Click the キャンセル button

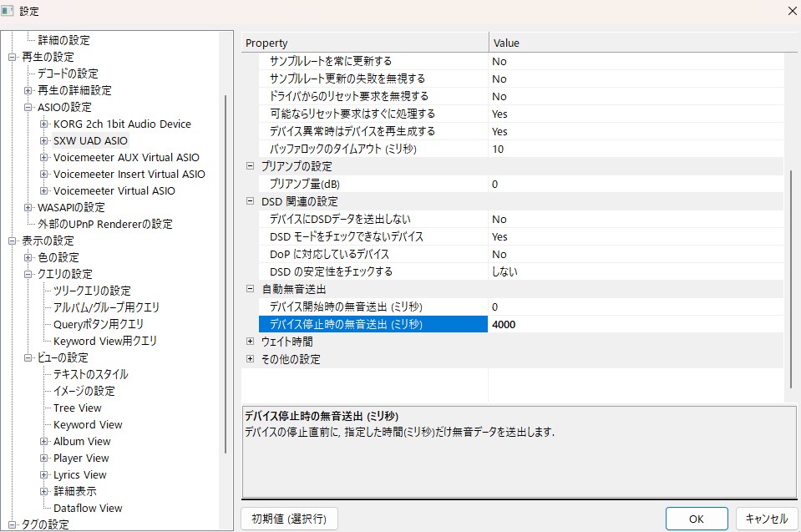pyautogui.click(x=765, y=519)
